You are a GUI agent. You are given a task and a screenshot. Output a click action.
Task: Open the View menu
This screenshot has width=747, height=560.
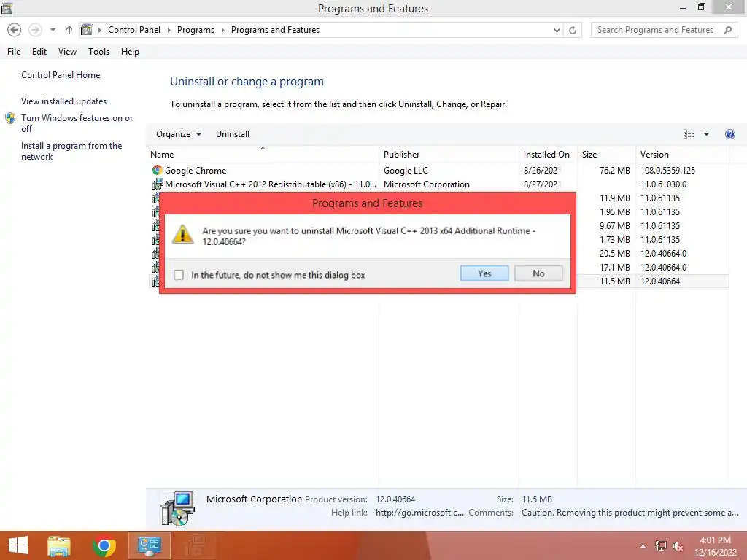(x=67, y=52)
